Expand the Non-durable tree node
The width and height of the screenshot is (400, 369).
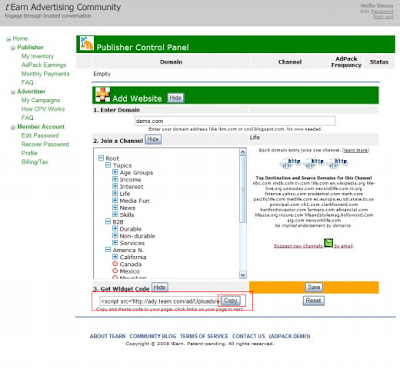115,235
